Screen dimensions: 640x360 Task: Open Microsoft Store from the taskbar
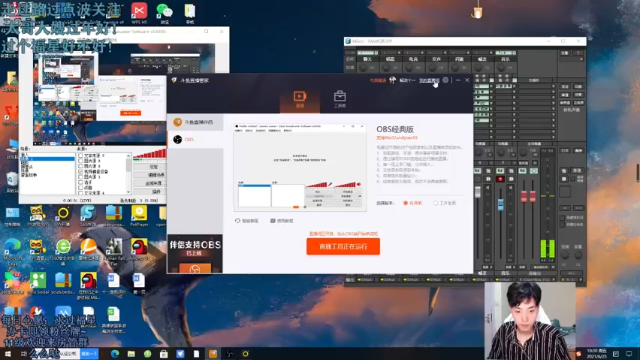[x=164, y=354]
